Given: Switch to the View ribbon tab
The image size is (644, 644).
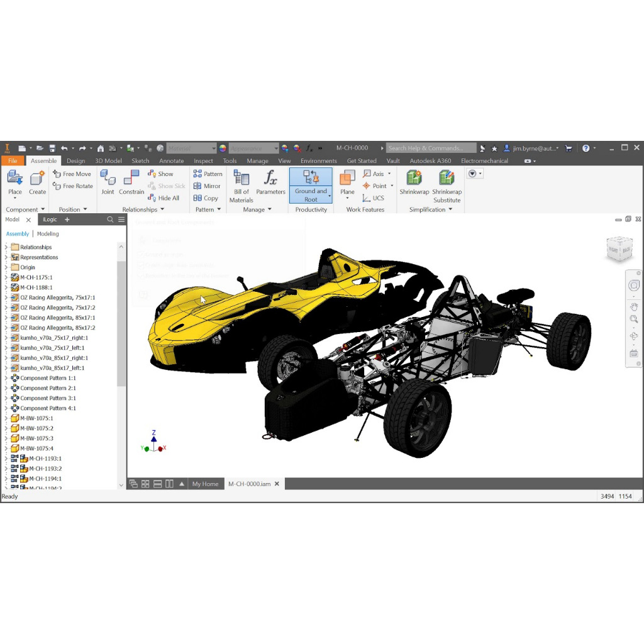Looking at the screenshot, I should tap(284, 160).
